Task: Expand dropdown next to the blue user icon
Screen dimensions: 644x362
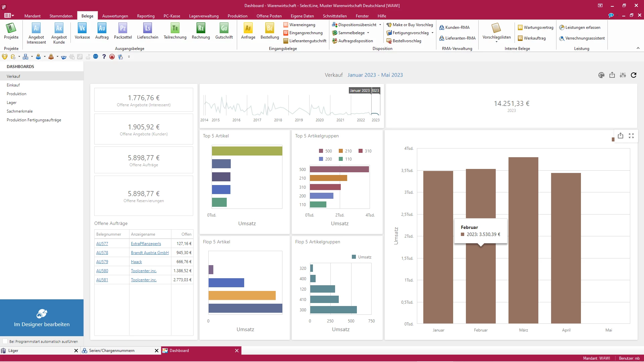Action: pyautogui.click(x=45, y=57)
